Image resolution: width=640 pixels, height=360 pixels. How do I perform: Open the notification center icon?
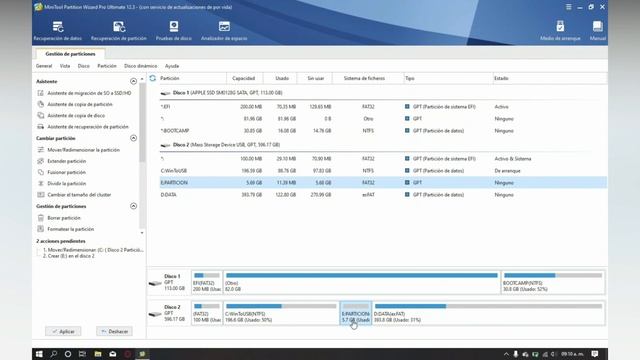(x=595, y=354)
